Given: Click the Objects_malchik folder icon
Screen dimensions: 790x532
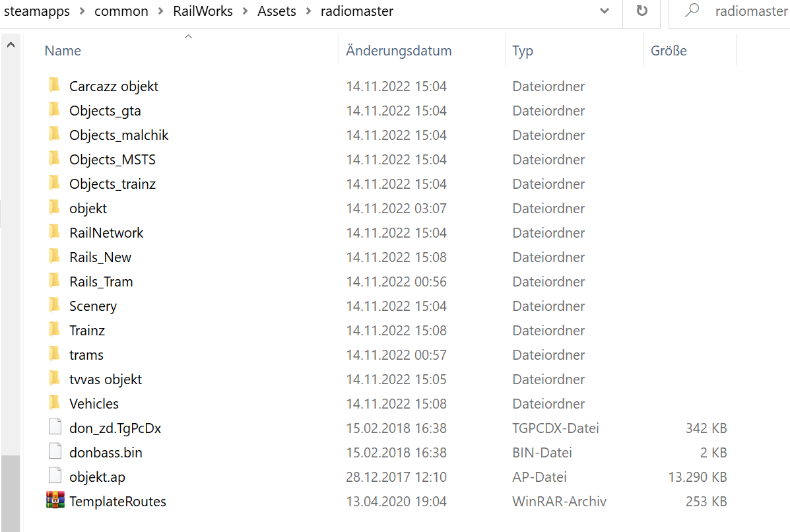Looking at the screenshot, I should point(55,135).
